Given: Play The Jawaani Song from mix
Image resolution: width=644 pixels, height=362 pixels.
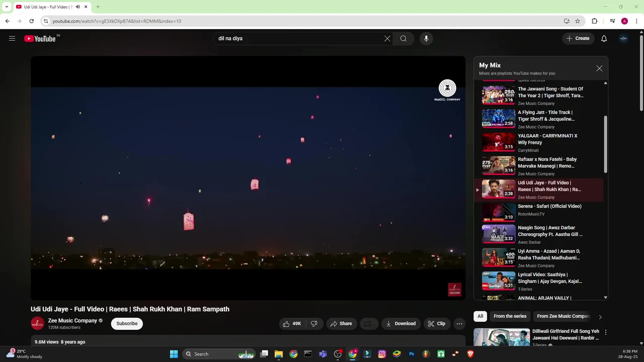Looking at the screenshot, I should (538, 96).
